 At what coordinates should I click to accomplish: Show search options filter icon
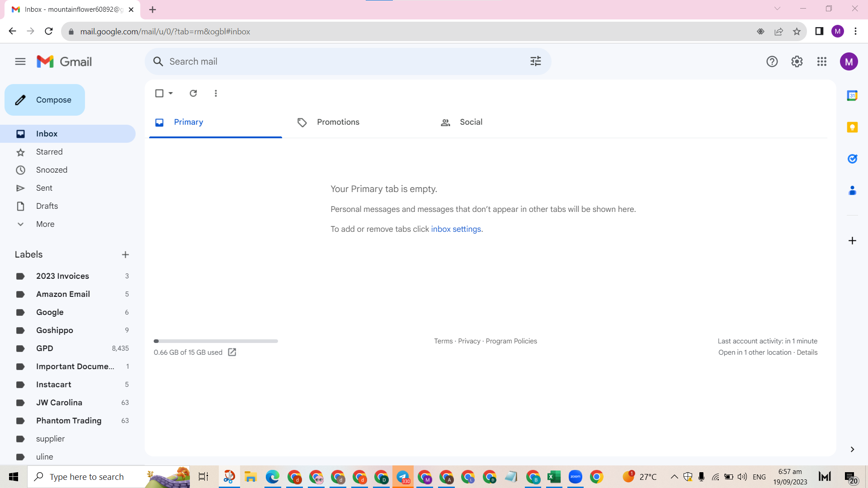click(x=536, y=61)
